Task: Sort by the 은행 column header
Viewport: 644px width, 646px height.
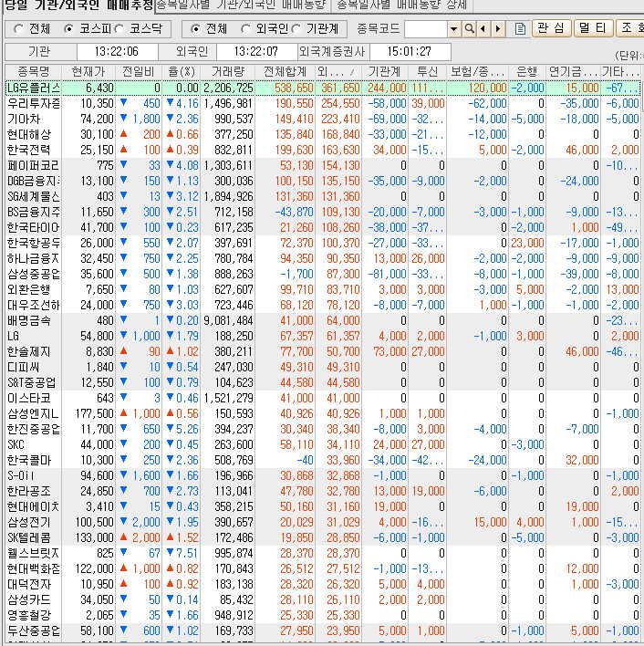Action: pos(527,72)
